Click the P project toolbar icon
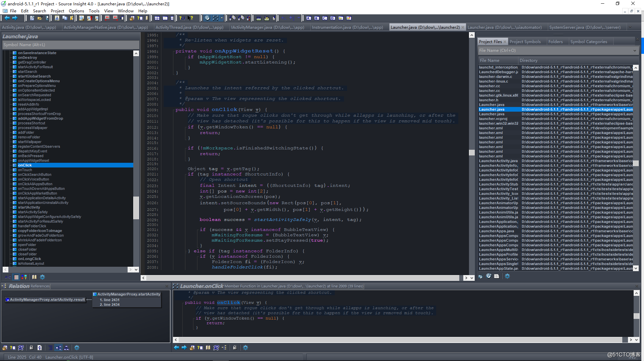This screenshot has width=644, height=361. [207, 18]
